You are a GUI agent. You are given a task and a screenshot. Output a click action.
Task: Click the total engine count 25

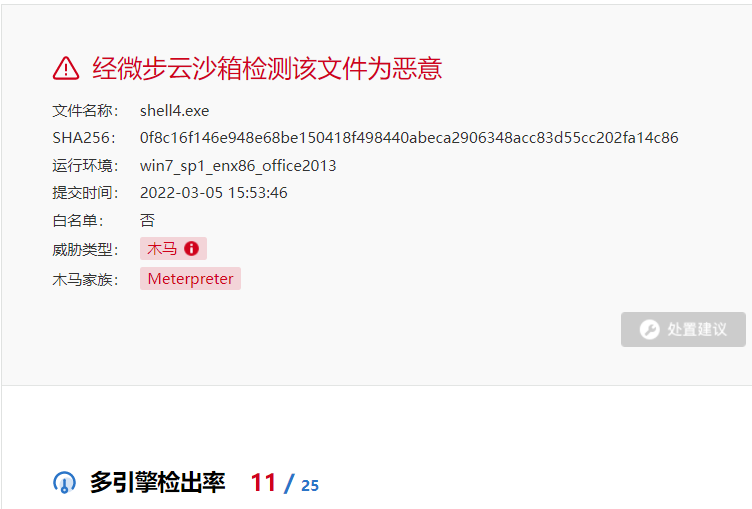(310, 485)
